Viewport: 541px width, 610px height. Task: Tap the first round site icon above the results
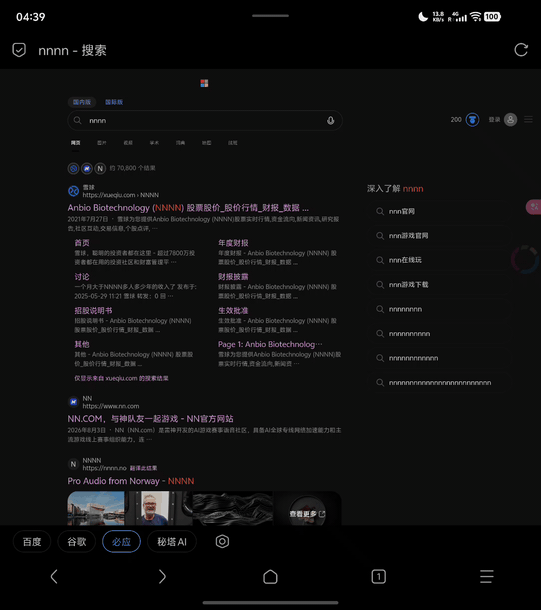[73, 168]
